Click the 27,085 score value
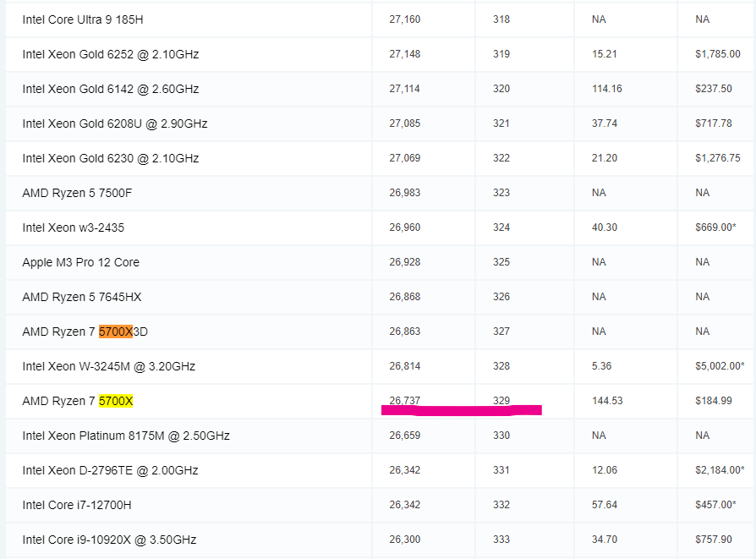Screen dimensions: 756x559 click(404, 123)
